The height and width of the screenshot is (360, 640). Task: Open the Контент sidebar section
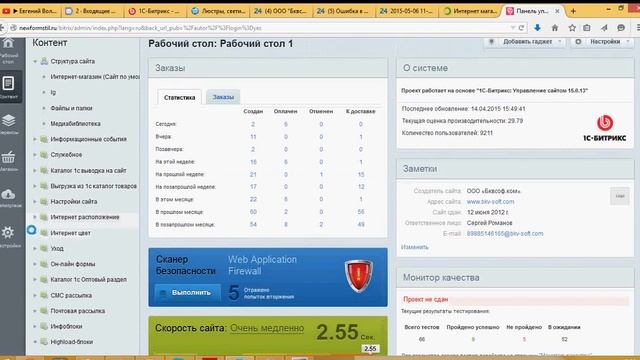coord(9,87)
